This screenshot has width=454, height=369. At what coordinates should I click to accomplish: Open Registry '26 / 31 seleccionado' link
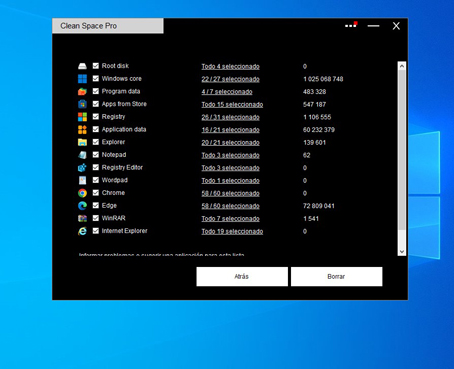tap(230, 117)
